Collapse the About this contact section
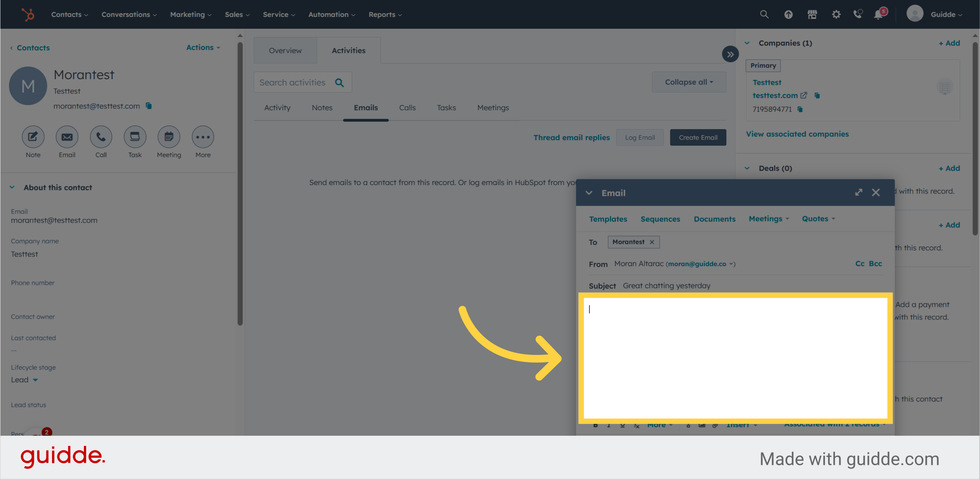The width and height of the screenshot is (980, 479). point(12,187)
